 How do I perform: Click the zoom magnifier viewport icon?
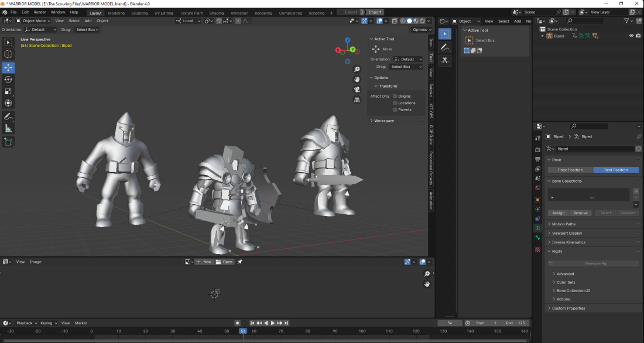click(x=357, y=70)
